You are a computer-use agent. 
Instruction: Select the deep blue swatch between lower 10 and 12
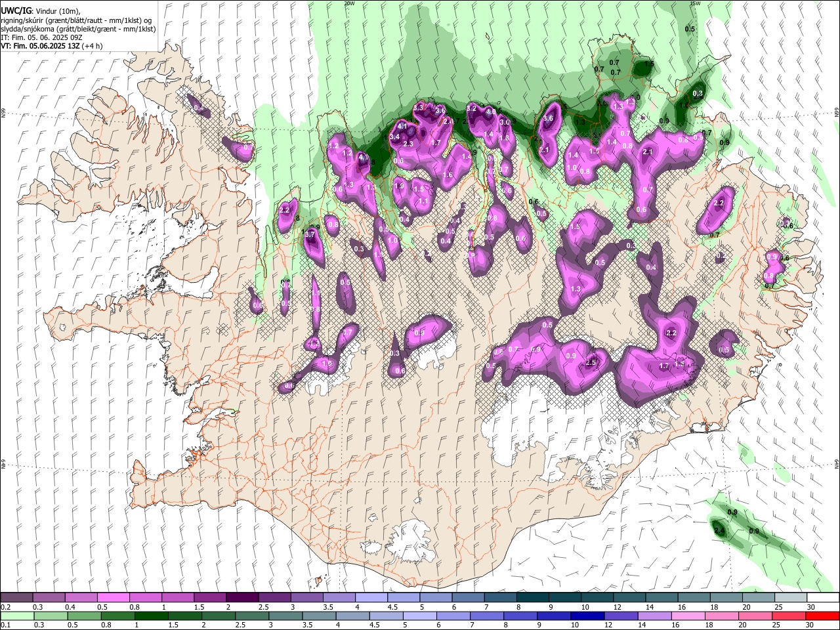(x=588, y=616)
